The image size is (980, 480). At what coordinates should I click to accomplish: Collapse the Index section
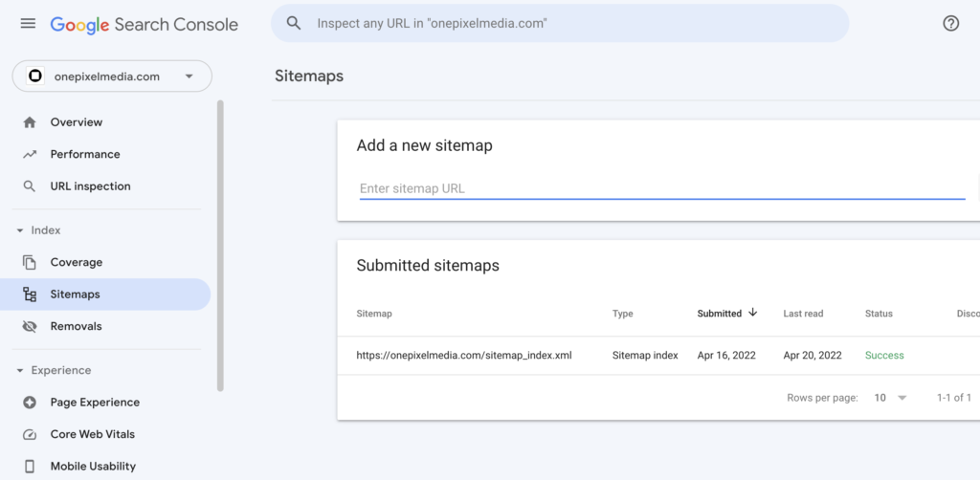coord(38,230)
